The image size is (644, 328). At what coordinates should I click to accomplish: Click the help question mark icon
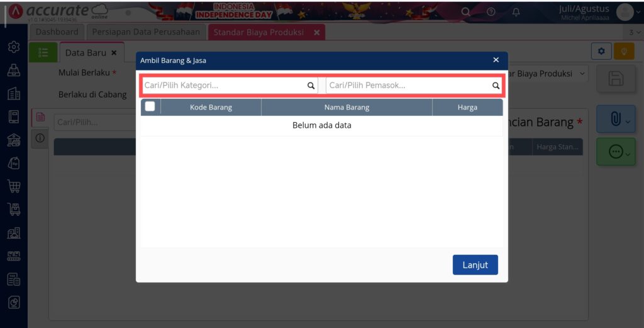point(491,12)
